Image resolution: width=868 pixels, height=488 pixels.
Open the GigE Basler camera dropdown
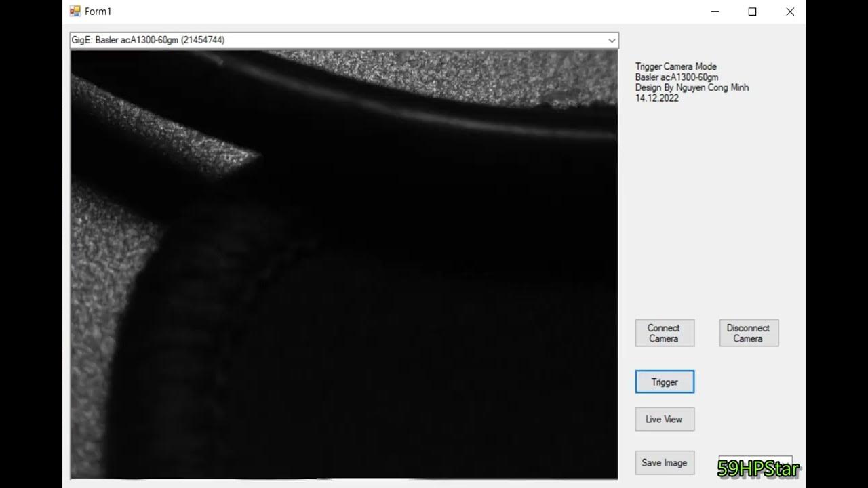(344, 40)
